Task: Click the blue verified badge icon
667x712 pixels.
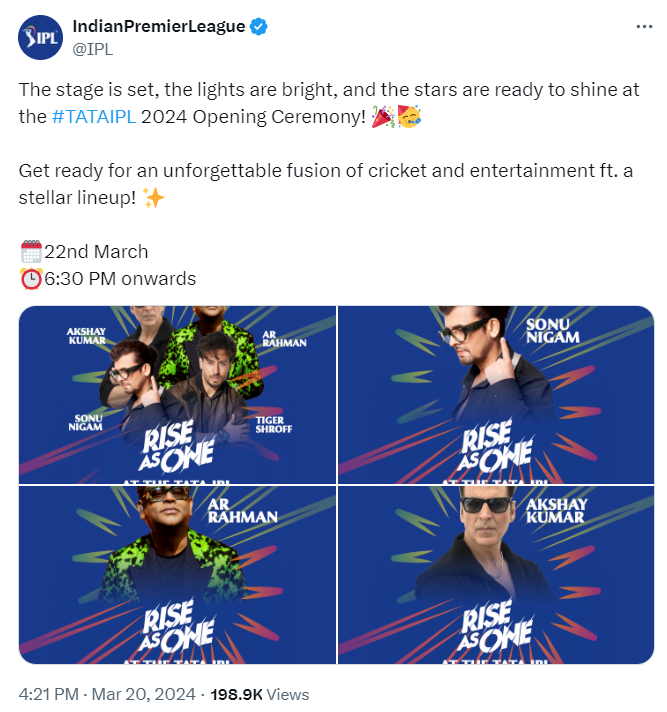Action: coord(259,27)
